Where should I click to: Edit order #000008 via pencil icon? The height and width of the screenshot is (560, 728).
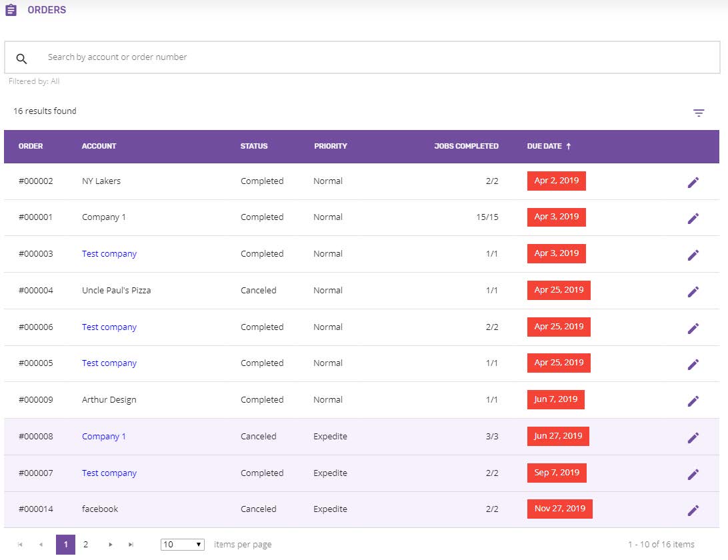693,437
